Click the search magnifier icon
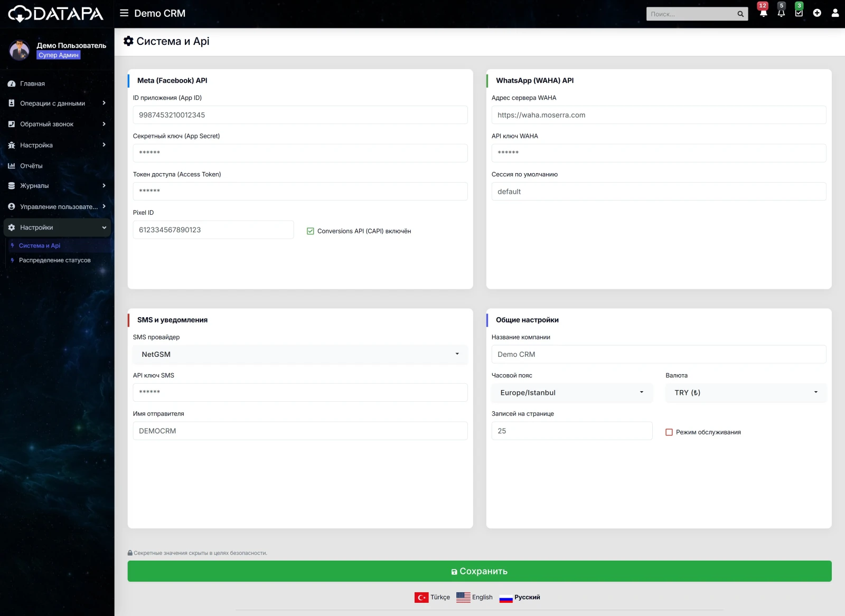The width and height of the screenshot is (845, 616). tap(740, 14)
